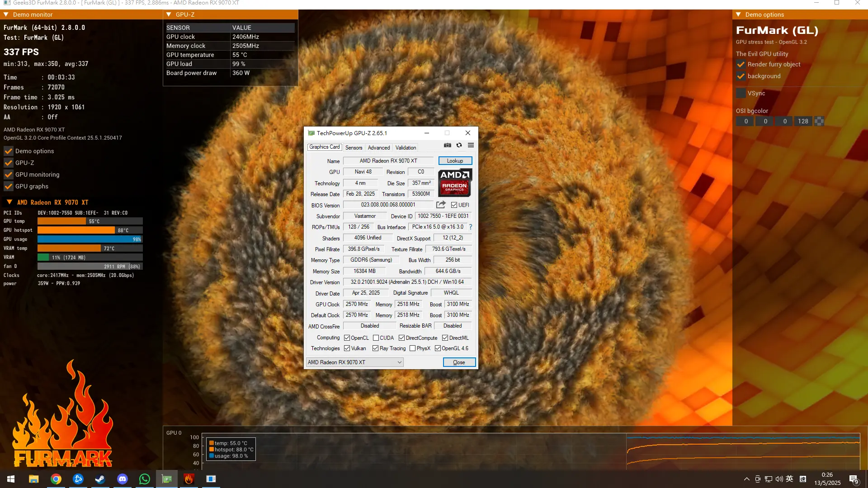Take a GPU-Z screenshot with camera icon

pyautogui.click(x=447, y=145)
